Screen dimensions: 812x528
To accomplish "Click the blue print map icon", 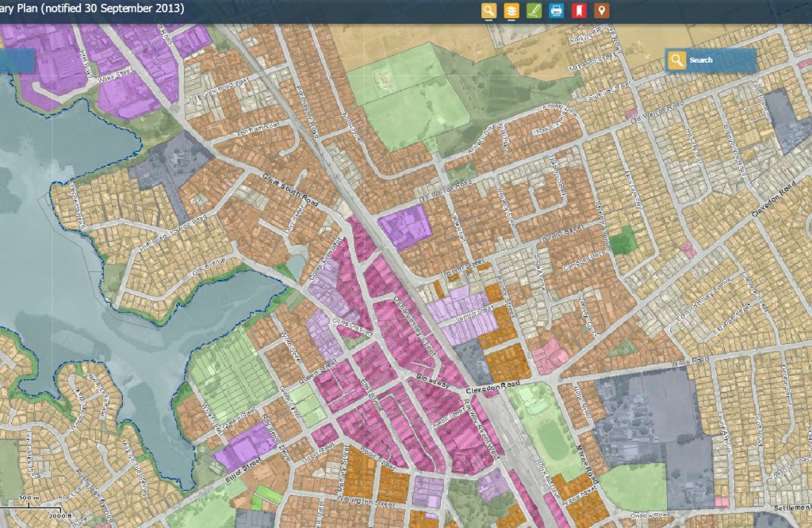I will 557,10.
